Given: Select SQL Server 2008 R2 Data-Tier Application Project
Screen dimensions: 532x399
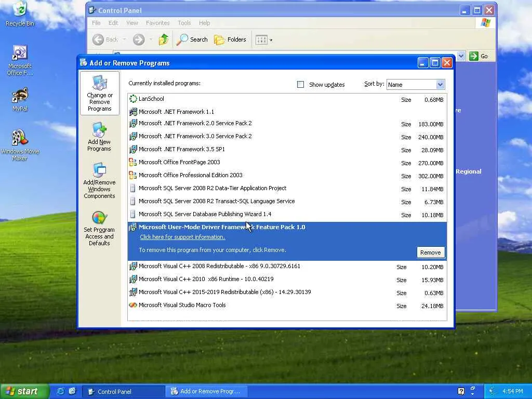Looking at the screenshot, I should (x=287, y=188).
